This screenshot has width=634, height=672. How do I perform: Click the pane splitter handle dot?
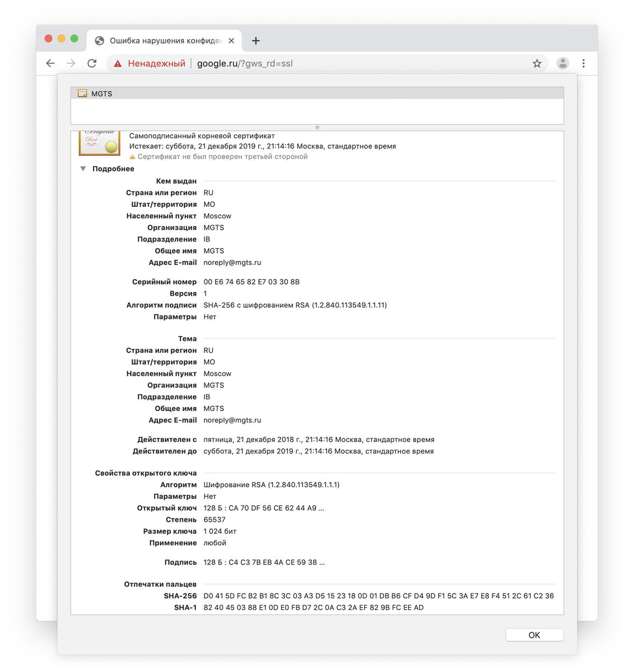[x=317, y=128]
